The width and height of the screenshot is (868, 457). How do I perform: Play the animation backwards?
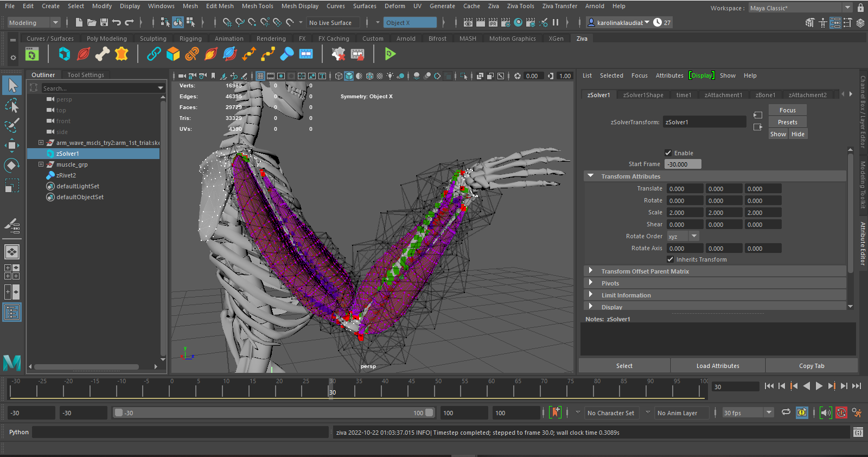click(x=807, y=386)
